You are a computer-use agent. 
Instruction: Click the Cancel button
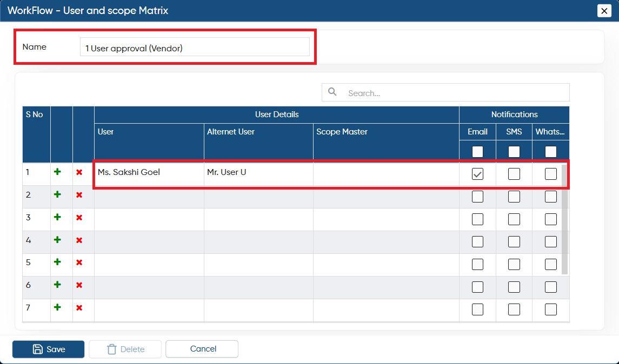pos(202,349)
